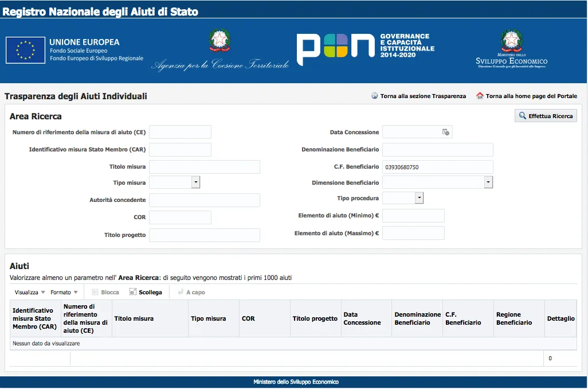Viewport: 588px width, 389px height.
Task: Click the Data Concessione column header
Action: point(367,318)
